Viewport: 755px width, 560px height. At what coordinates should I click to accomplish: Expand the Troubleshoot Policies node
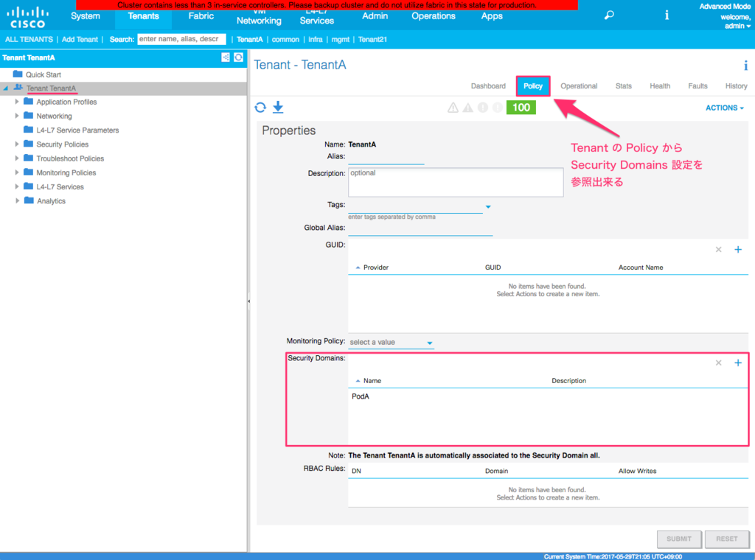(x=17, y=158)
